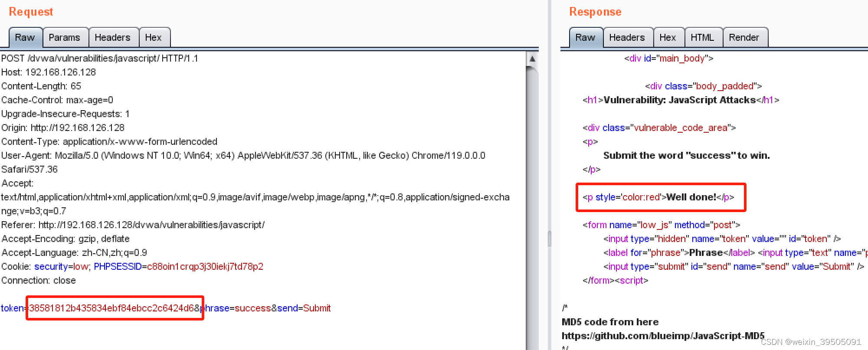Click the request pane vertical scrollbar track
This screenshot has height=350, width=868.
click(x=532, y=208)
